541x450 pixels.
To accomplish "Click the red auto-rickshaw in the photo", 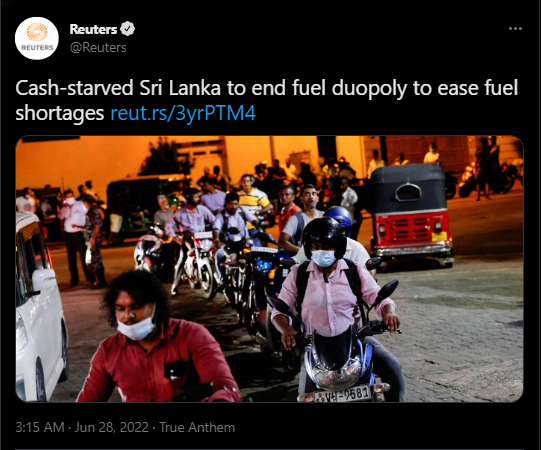I will [x=410, y=214].
